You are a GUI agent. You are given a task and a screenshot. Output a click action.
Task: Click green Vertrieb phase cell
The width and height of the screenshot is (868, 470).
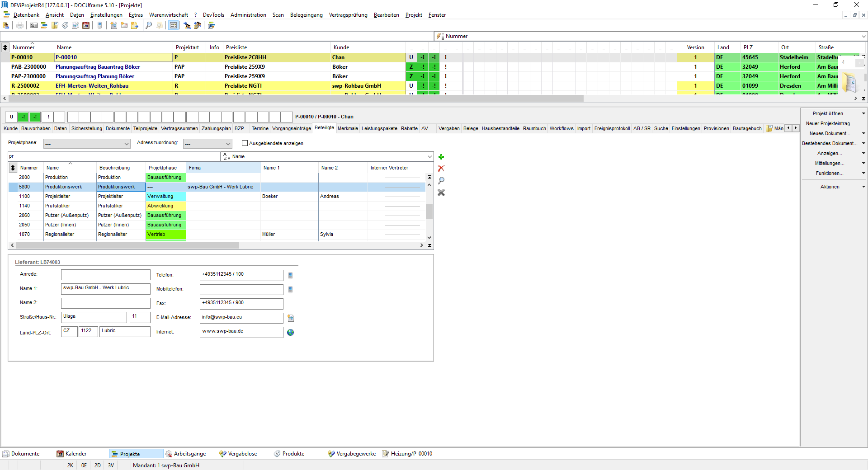(165, 235)
